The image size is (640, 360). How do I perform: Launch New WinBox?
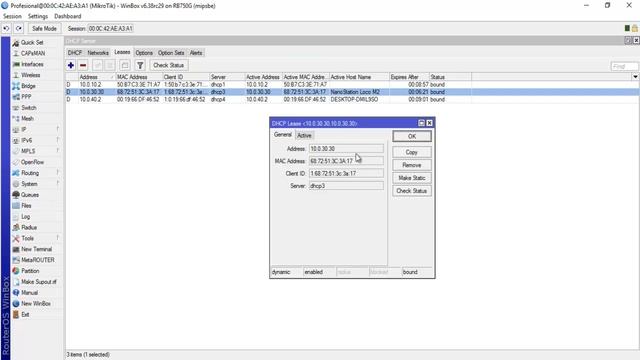pos(36,304)
